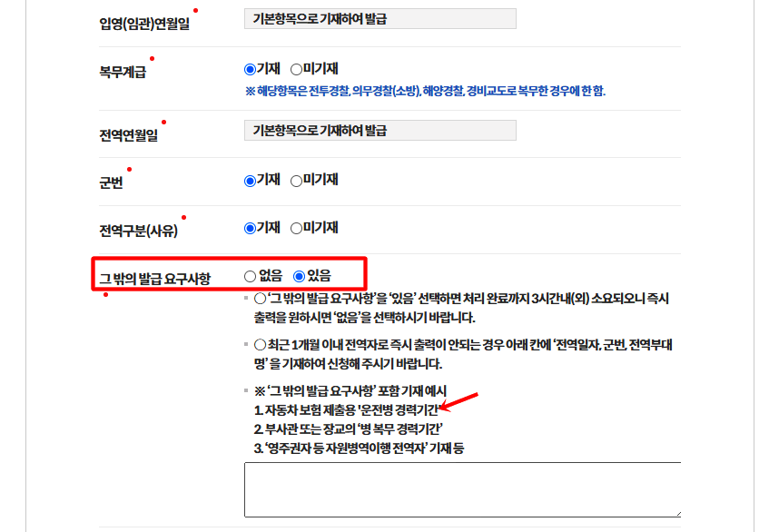Choose 있음 for 그 밖의 발급 요구사항
Viewport: 769px width, 532px height.
click(301, 278)
